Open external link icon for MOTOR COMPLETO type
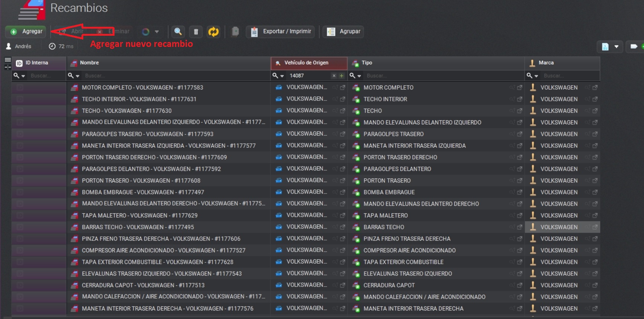 520,87
